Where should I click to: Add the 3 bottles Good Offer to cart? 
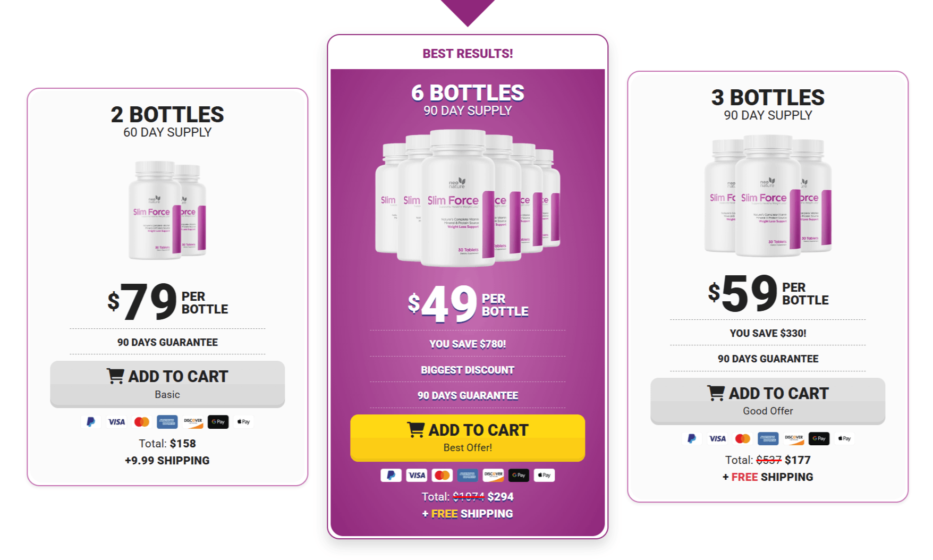(768, 401)
